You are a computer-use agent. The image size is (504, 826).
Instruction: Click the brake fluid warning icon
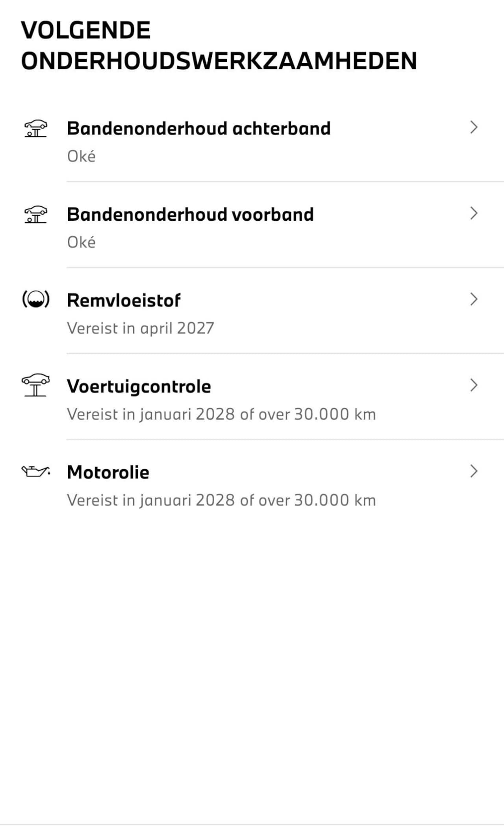click(35, 300)
